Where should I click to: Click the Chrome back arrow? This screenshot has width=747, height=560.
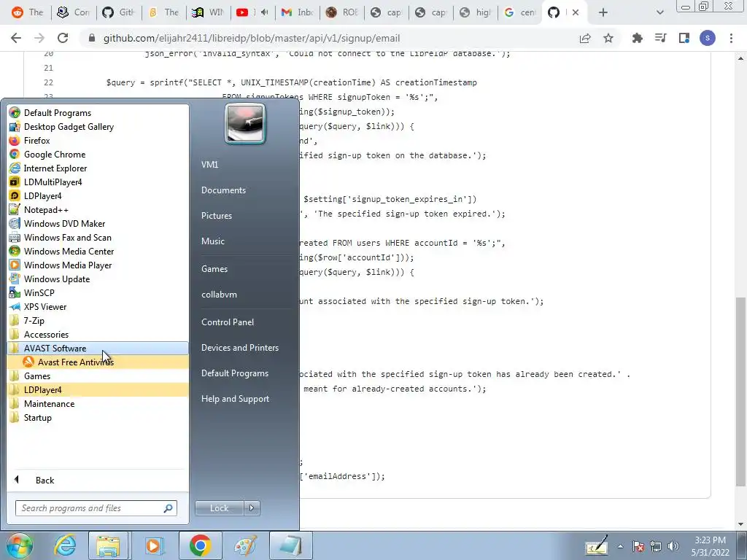16,38
